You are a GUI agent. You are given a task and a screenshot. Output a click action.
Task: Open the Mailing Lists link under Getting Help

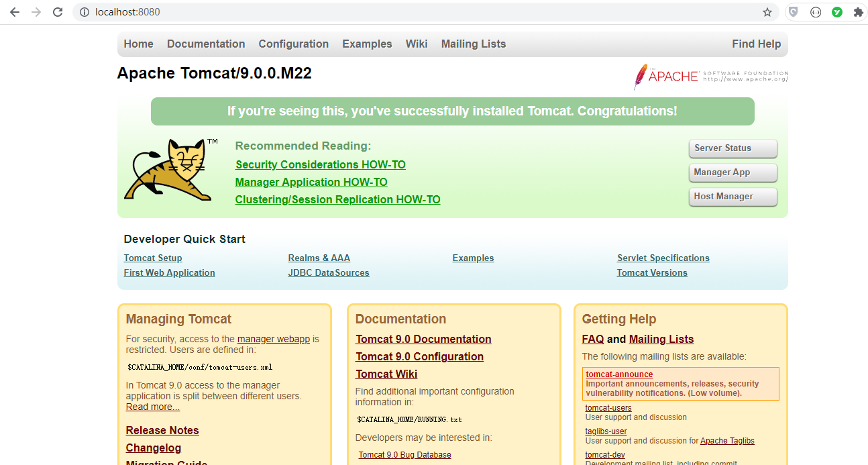point(661,339)
